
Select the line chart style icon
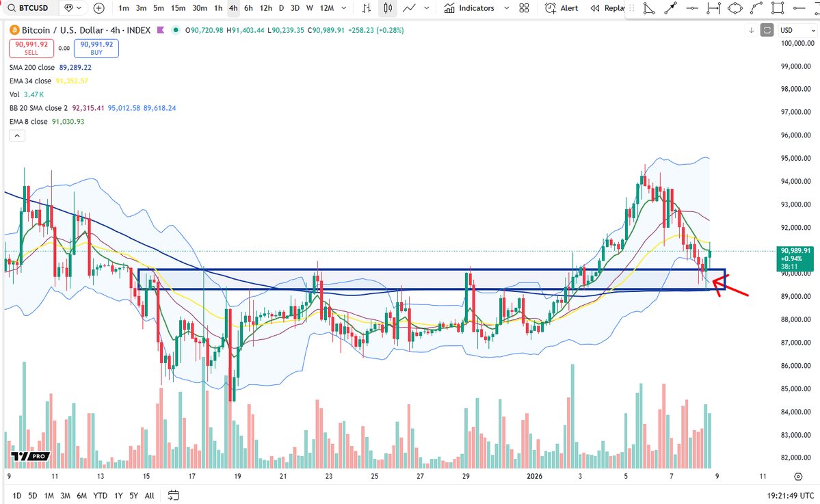click(x=410, y=8)
